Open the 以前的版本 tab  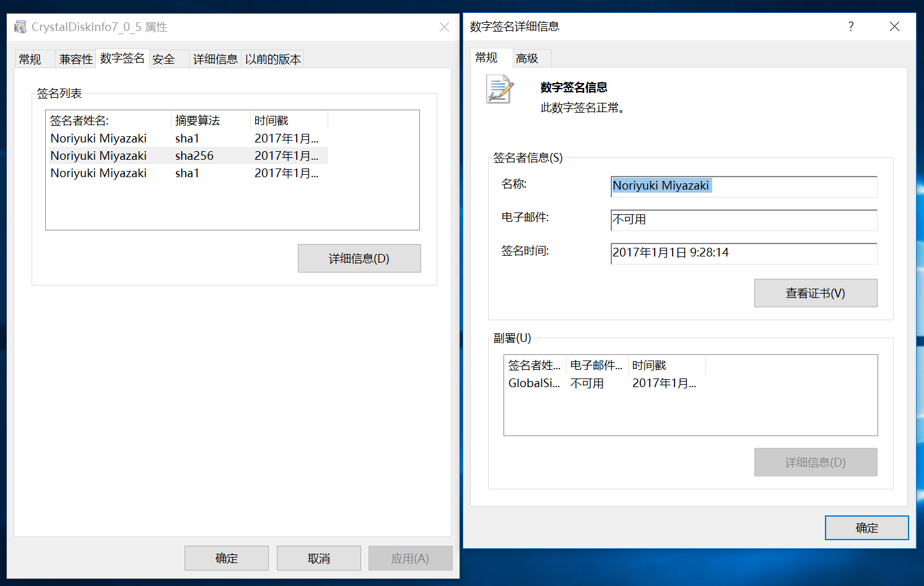tap(273, 59)
